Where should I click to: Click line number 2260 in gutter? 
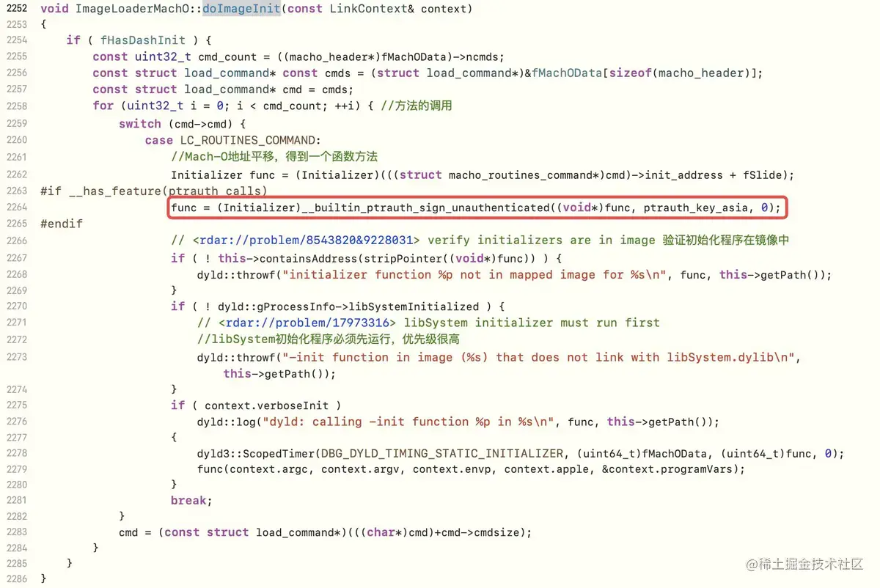[16, 140]
